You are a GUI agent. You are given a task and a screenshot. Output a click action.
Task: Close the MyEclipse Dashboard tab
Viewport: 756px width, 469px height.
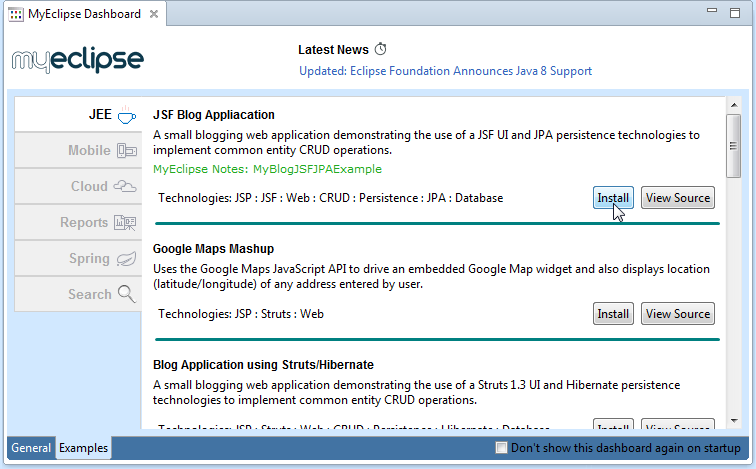[153, 14]
